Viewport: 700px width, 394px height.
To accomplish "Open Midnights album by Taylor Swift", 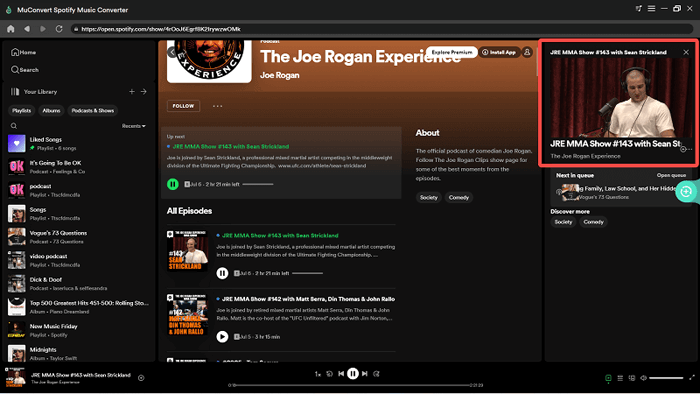I will (x=79, y=353).
